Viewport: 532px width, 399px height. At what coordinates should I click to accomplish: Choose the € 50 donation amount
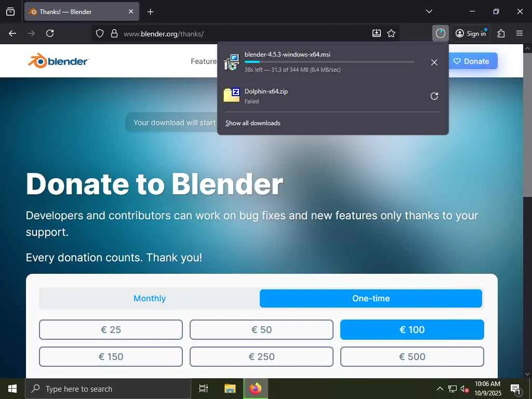(262, 329)
